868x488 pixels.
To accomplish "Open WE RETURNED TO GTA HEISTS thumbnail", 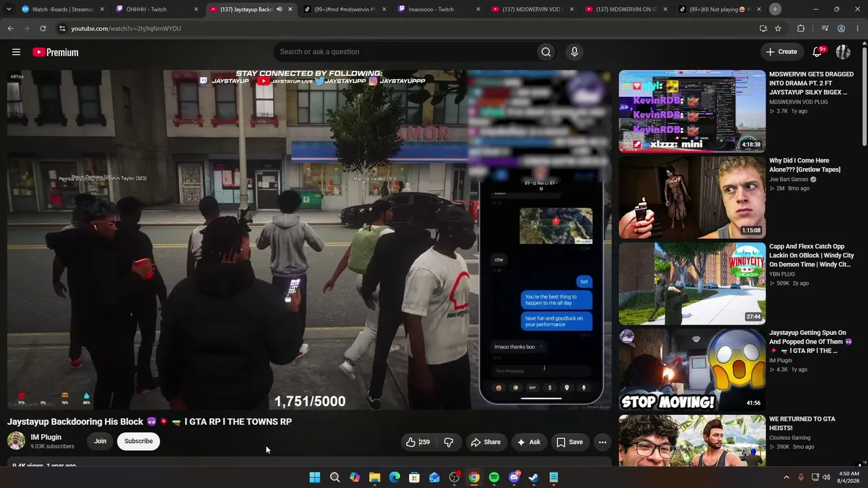I will [692, 441].
